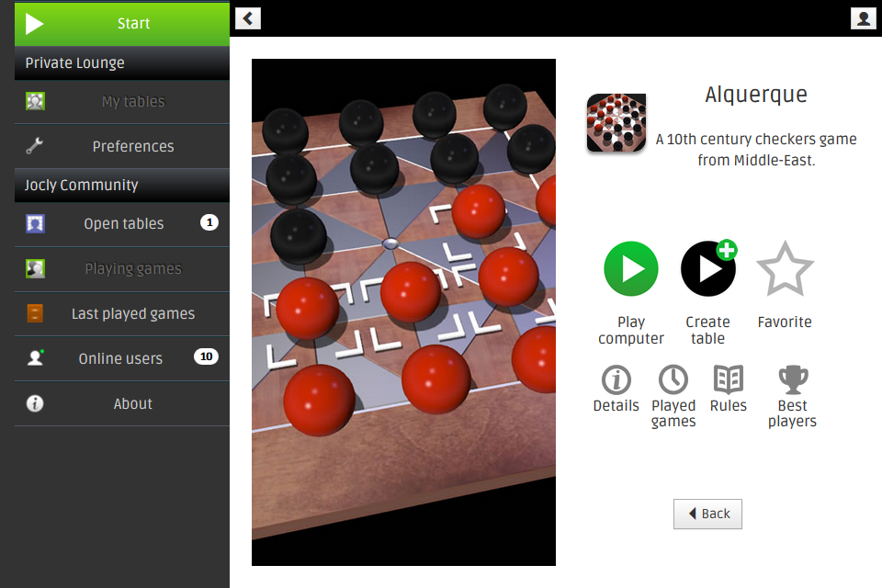Click the Back button
882x588 pixels.
[707, 514]
